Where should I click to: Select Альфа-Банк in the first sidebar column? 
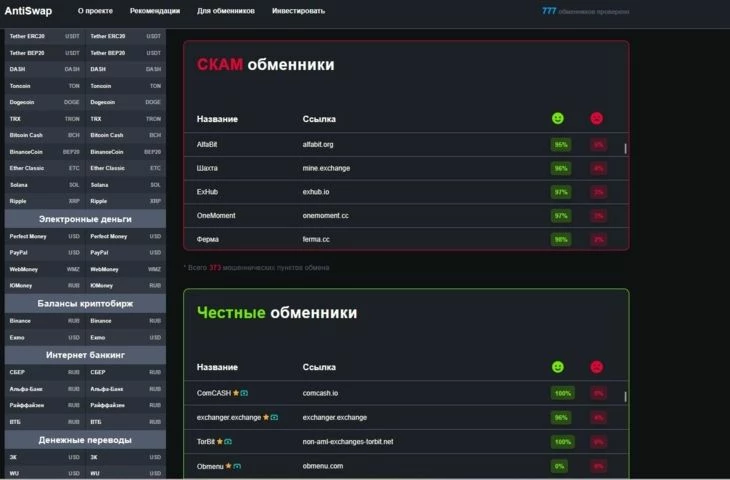(45, 389)
